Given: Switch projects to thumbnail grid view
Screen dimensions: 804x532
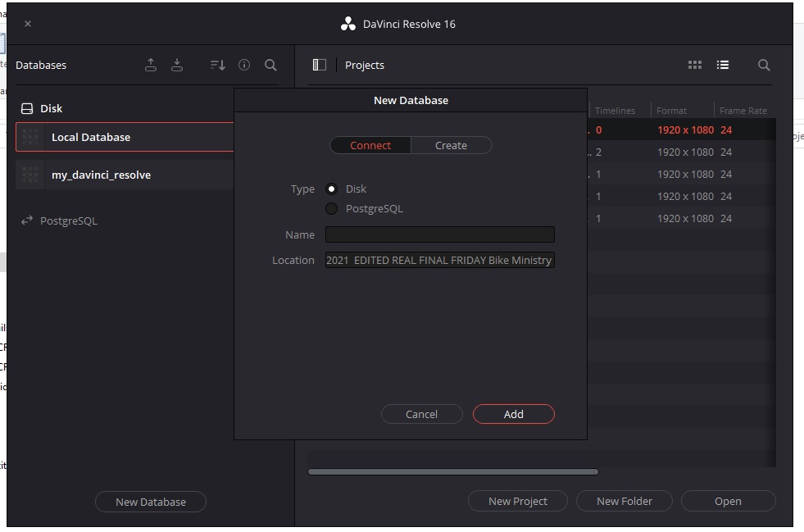Looking at the screenshot, I should coord(695,65).
